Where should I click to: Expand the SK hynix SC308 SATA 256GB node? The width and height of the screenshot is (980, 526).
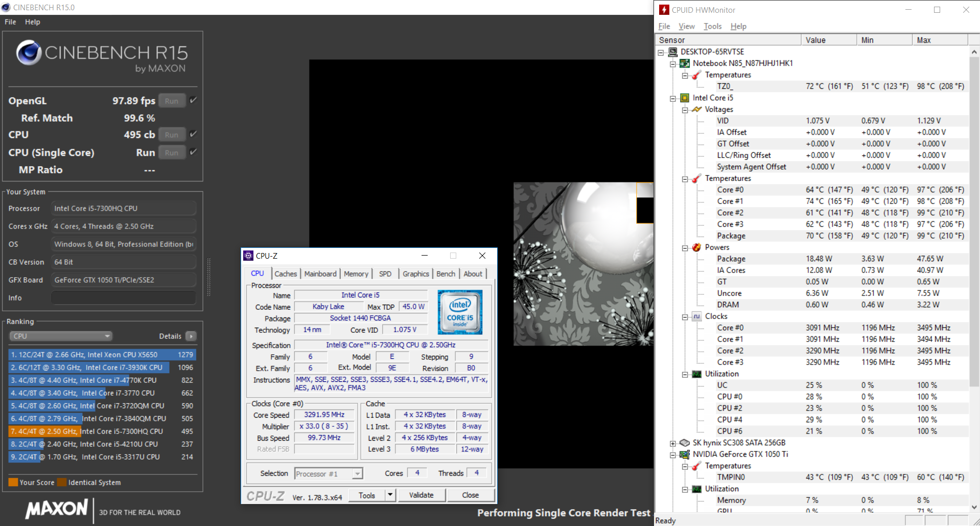click(x=673, y=443)
